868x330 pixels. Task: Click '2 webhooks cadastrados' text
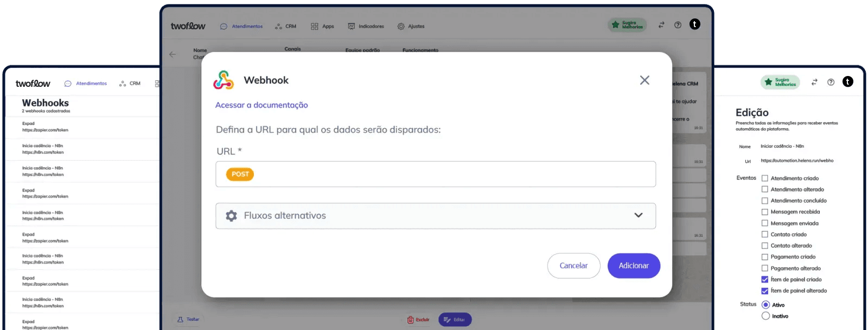tap(46, 111)
